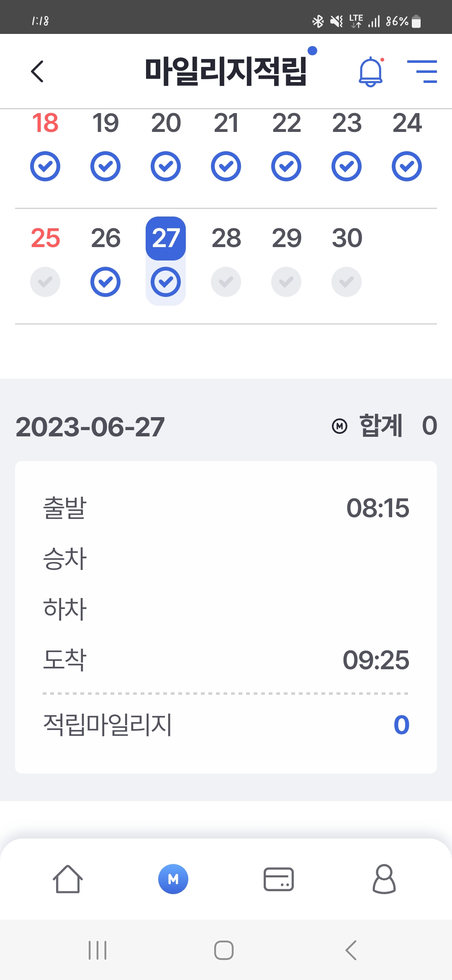452x980 pixels.
Task: Select highlighted date 27
Action: (166, 238)
